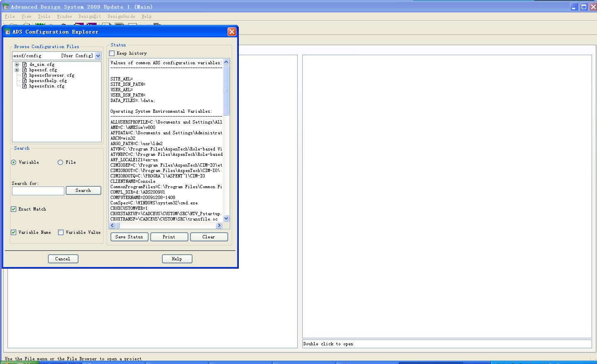Enable the Variable Value checkbox
The height and width of the screenshot is (364, 597).
point(61,233)
